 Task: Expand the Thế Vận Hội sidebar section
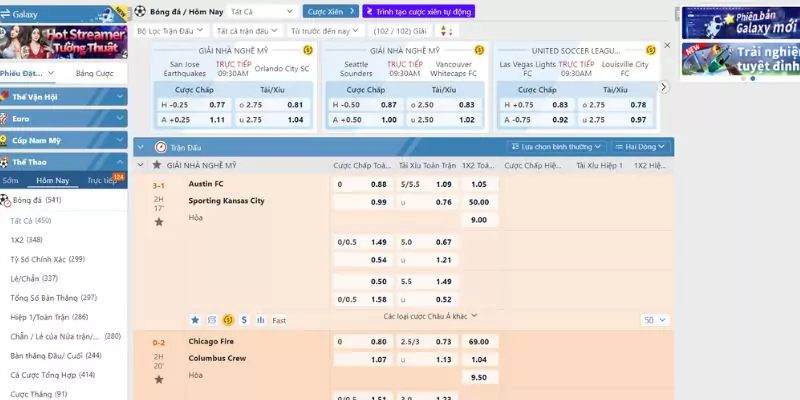pyautogui.click(x=120, y=96)
